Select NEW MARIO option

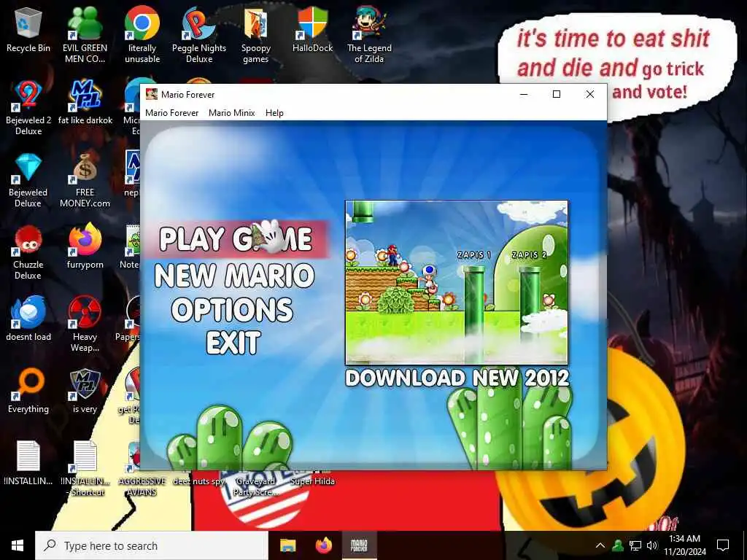[x=234, y=275]
